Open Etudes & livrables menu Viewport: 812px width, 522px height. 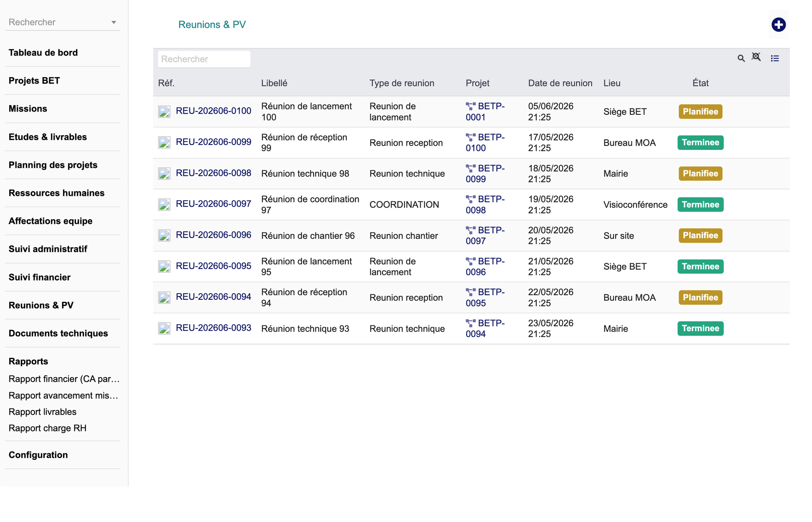coord(48,137)
